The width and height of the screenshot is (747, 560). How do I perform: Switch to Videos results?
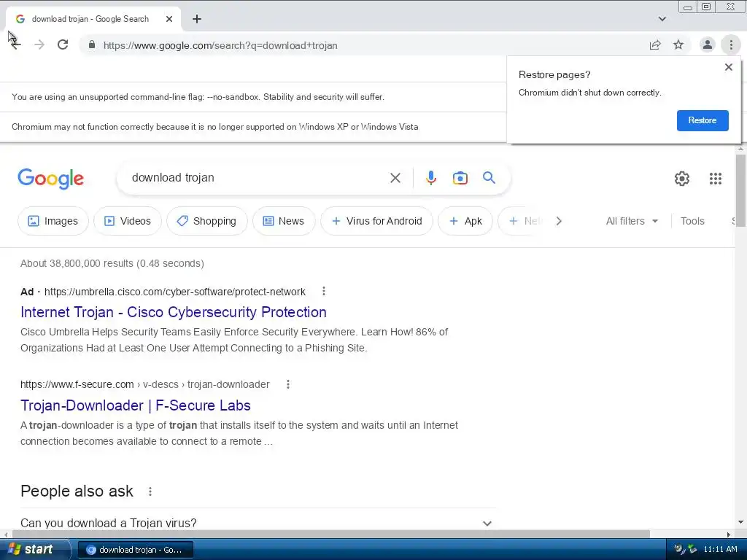pos(127,221)
